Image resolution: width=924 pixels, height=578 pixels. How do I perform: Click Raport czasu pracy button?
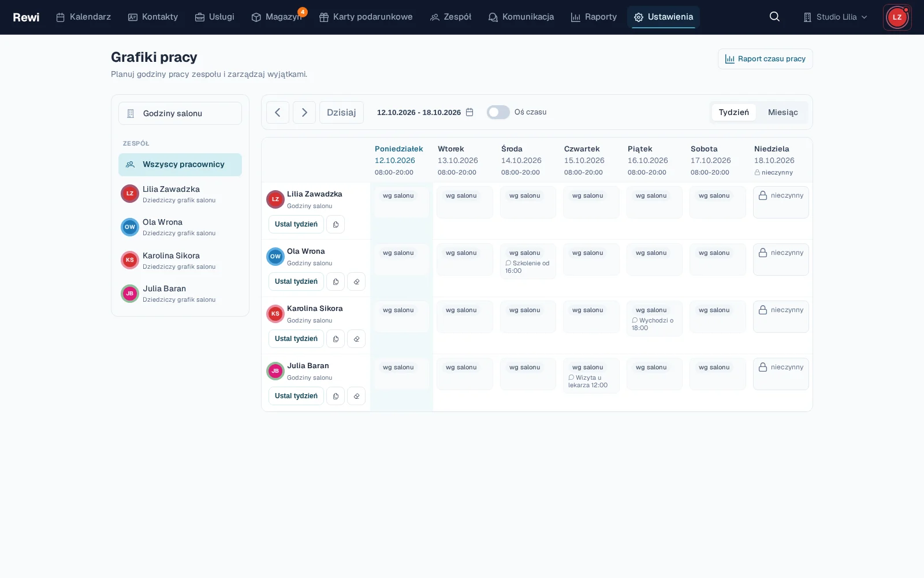pyautogui.click(x=765, y=59)
